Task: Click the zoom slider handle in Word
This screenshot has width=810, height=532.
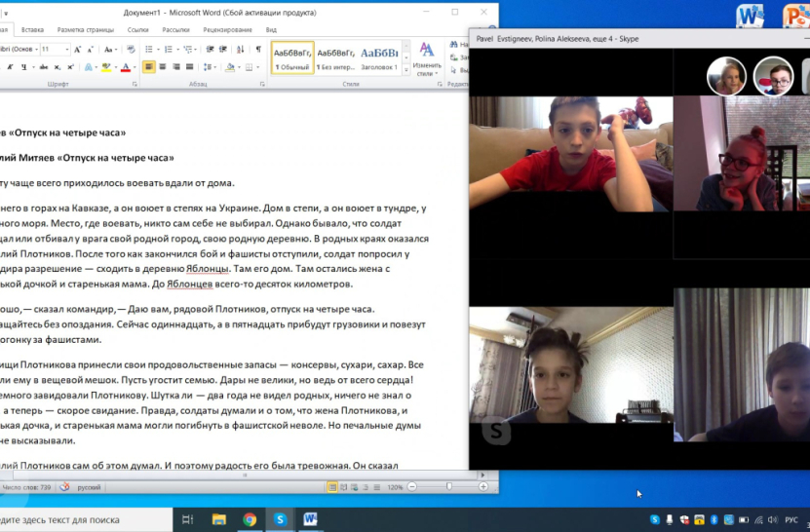Action: (449, 486)
